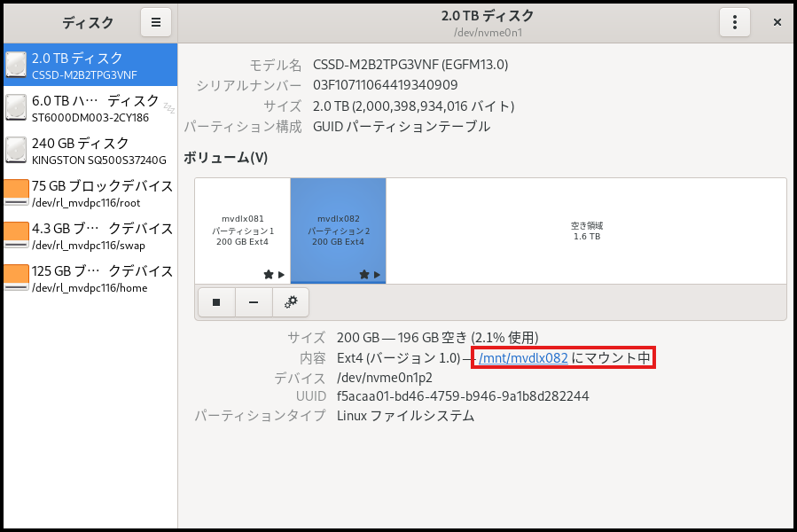Screen dimensions: 797x532
Task: Open the hamburger menu beside ディスク
Action: 156,22
